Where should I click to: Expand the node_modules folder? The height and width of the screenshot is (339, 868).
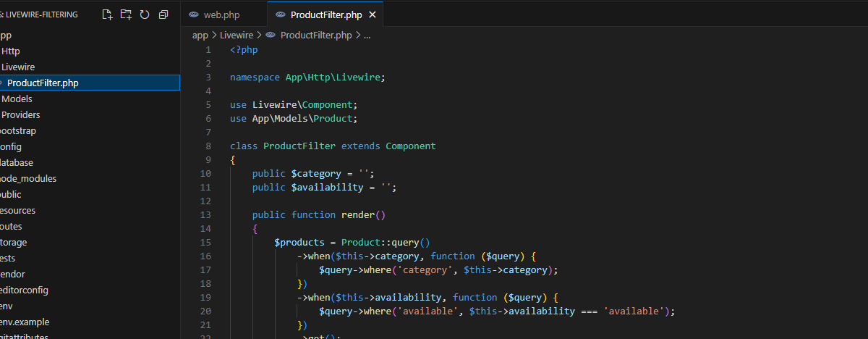[x=90, y=178]
